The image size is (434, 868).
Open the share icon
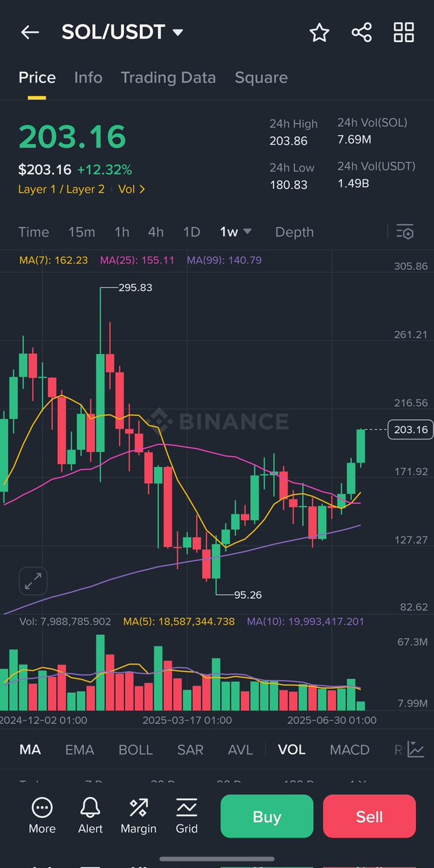pos(362,33)
